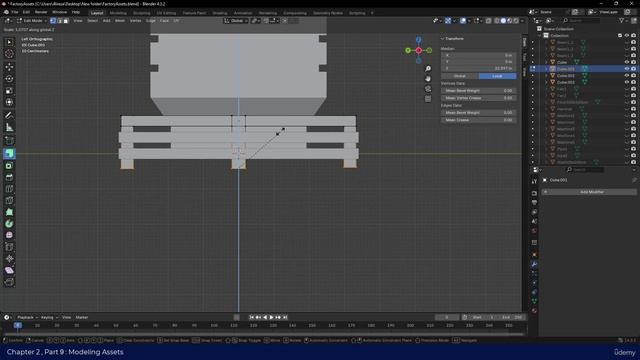Enable face select mode
The height and width of the screenshot is (360, 640).
click(x=66, y=20)
